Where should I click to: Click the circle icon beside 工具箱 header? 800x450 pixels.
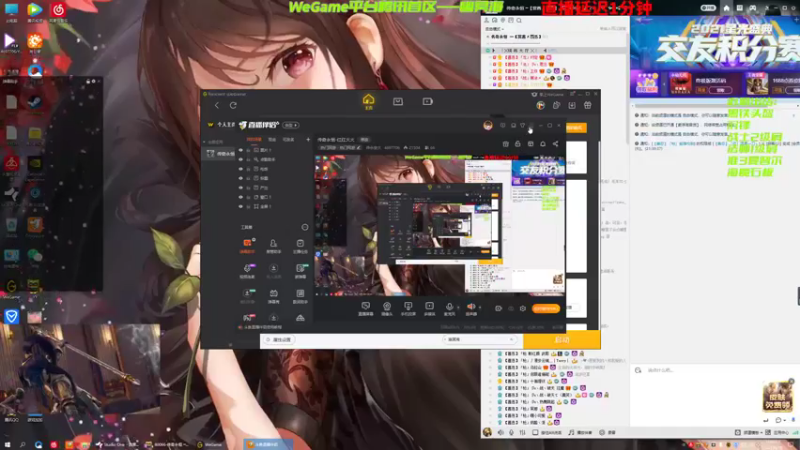[305, 227]
